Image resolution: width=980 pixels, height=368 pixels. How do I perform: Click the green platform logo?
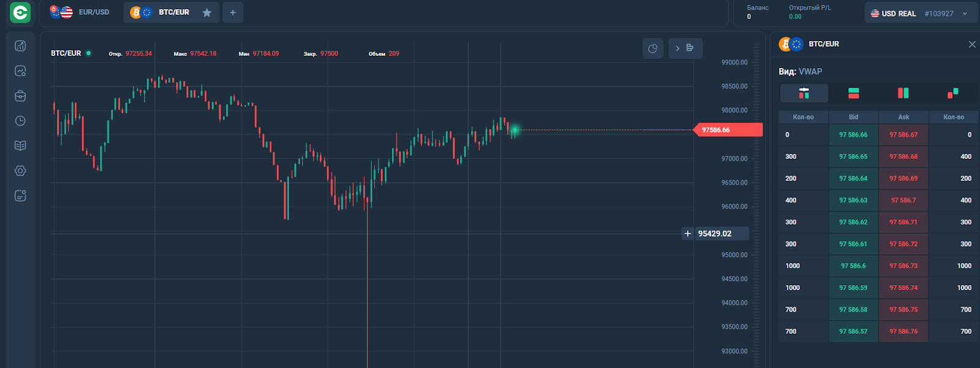pos(20,13)
